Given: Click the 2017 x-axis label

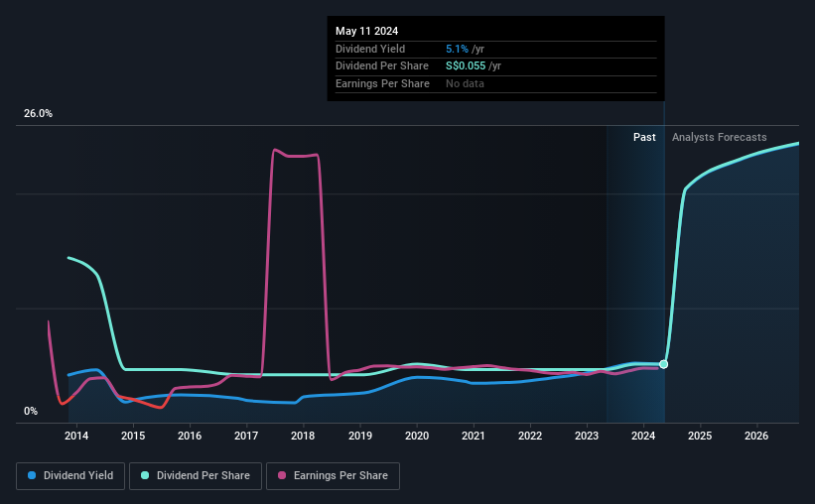Looking at the screenshot, I should 246,436.
